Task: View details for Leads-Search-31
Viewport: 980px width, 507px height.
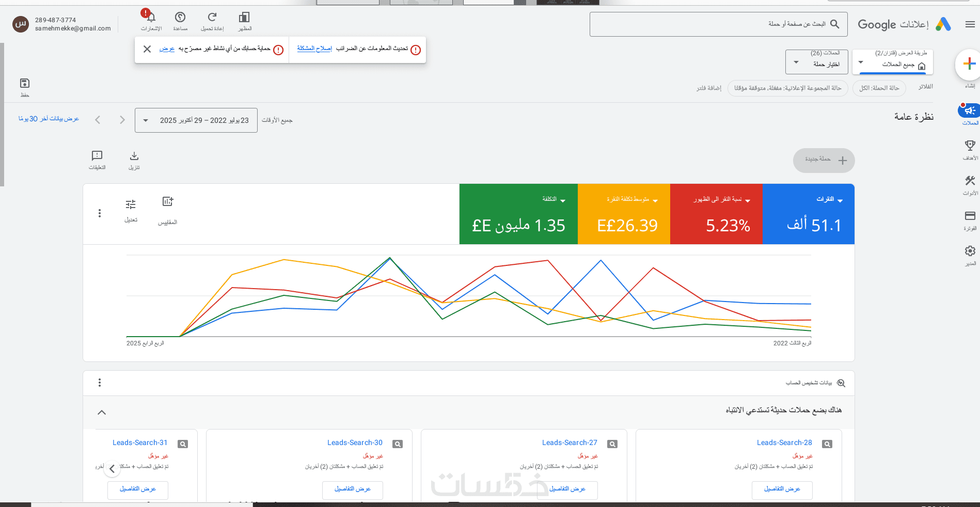Action: click(138, 490)
